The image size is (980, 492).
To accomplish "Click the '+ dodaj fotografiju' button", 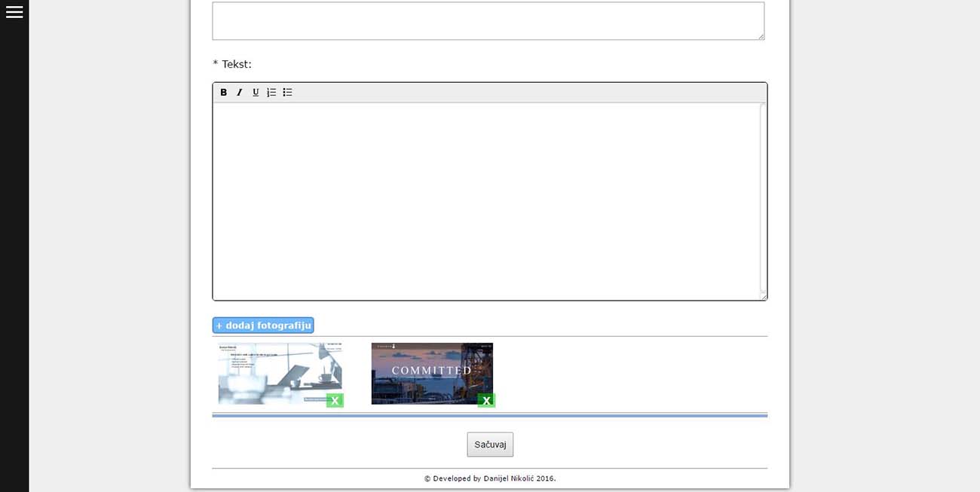I will coord(263,325).
